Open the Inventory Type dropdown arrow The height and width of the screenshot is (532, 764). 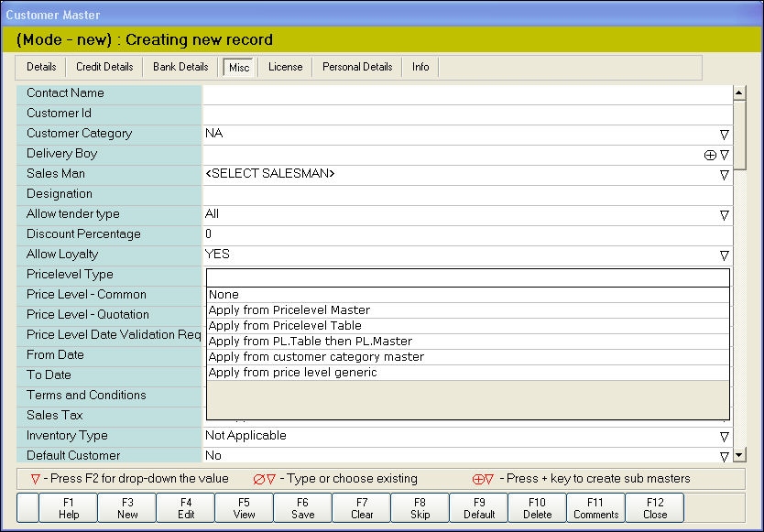tap(724, 436)
